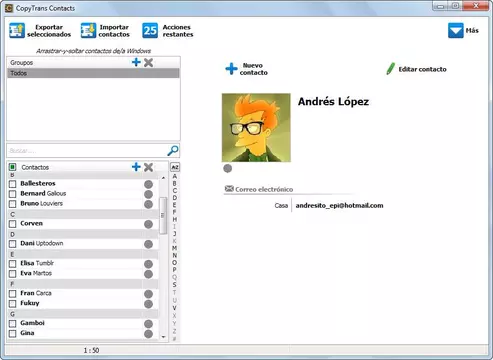
Task: Open the Más dropdown menu
Action: 463,30
